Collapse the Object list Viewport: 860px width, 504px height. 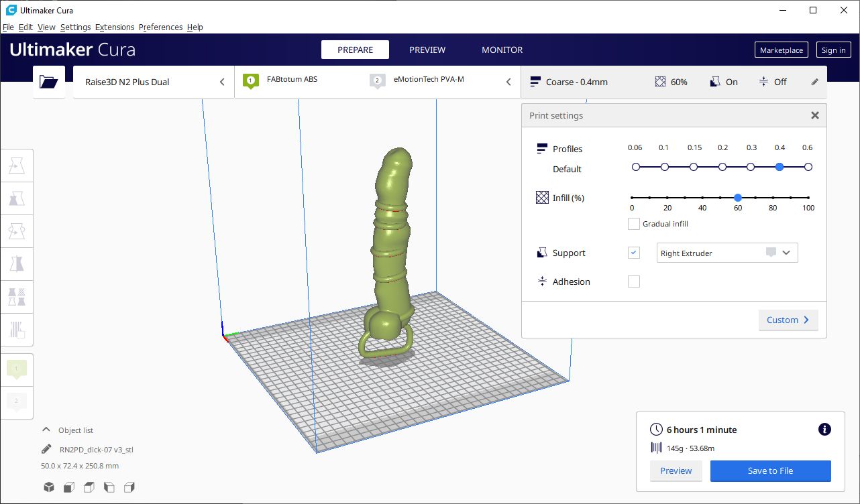point(46,430)
